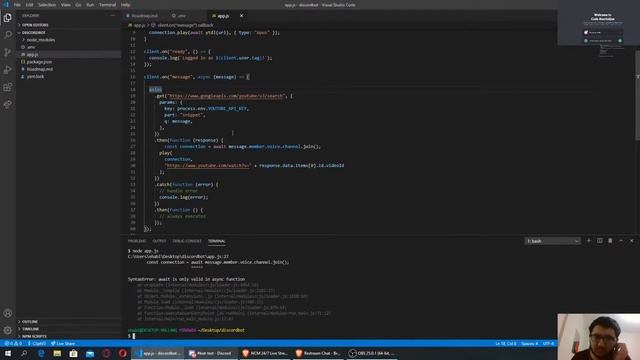Click the googleapis YouTube search URL link
The width and height of the screenshot is (640, 360).
coord(225,96)
